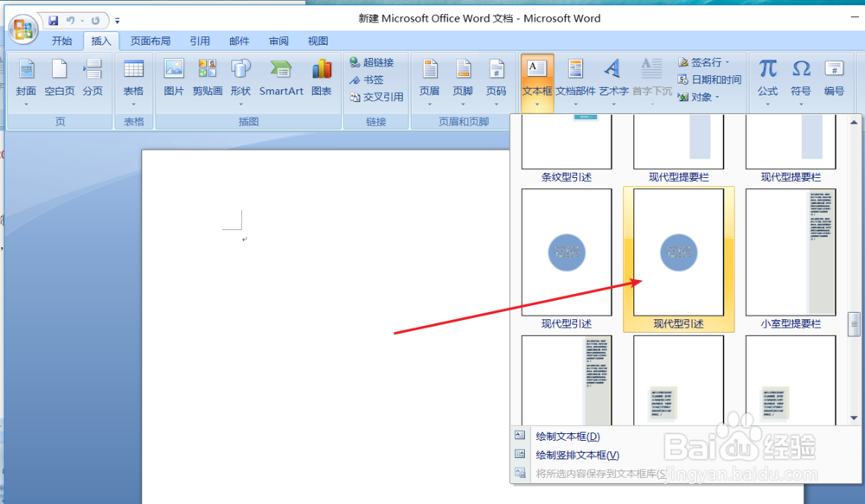The image size is (865, 504).
Task: Select the 现代型引述 text box template
Action: tap(678, 253)
